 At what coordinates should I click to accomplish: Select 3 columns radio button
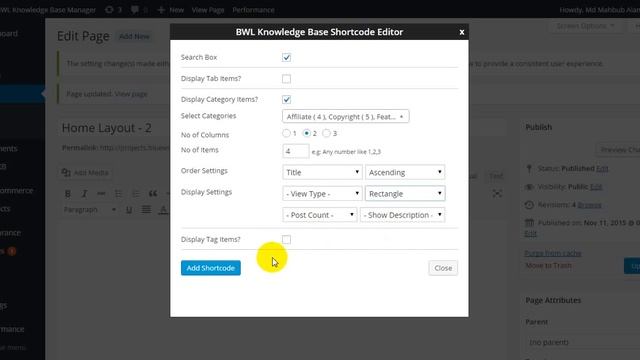(327, 133)
